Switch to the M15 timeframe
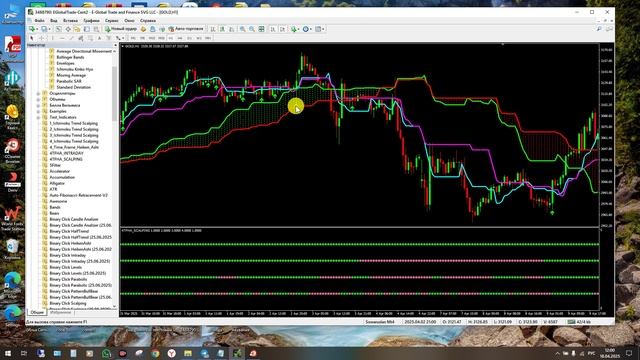 [152, 38]
